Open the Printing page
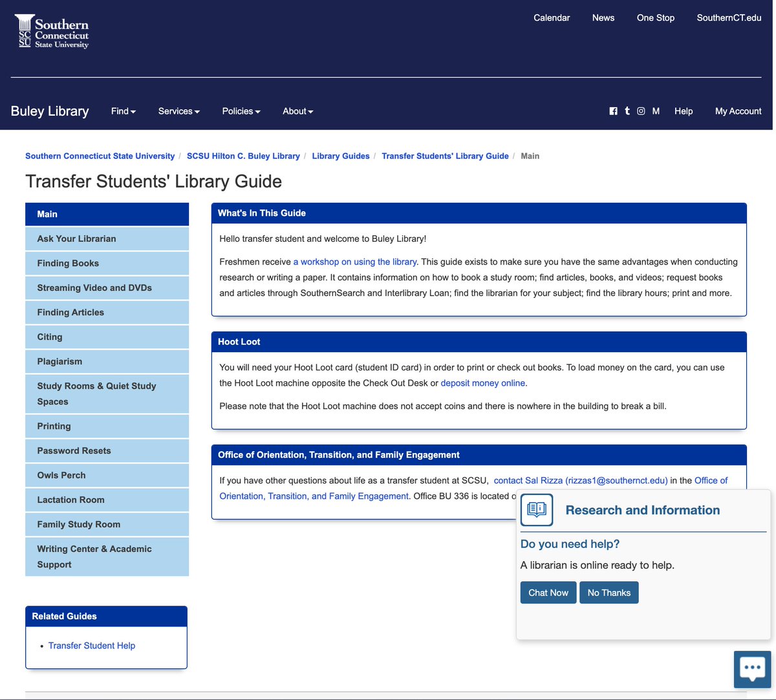The image size is (776, 700). click(107, 426)
